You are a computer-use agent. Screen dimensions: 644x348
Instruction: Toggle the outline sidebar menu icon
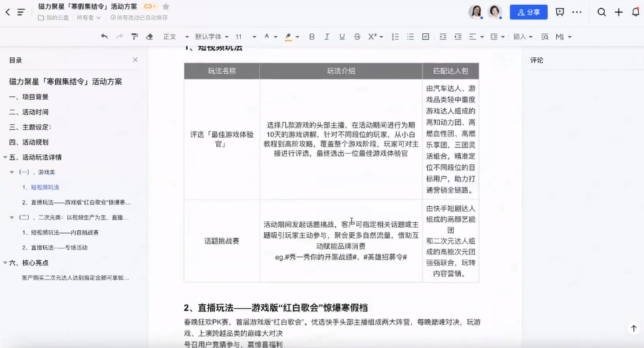pos(21,13)
